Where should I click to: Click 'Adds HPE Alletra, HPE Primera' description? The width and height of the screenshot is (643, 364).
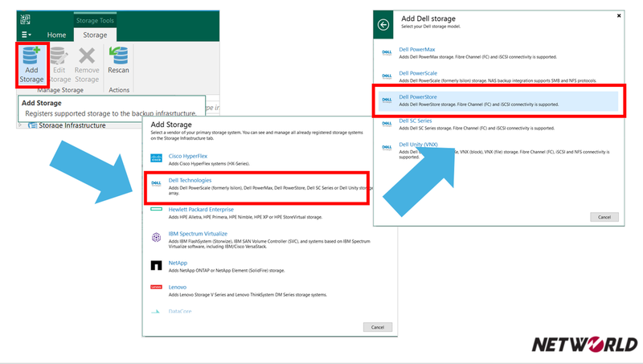click(245, 217)
